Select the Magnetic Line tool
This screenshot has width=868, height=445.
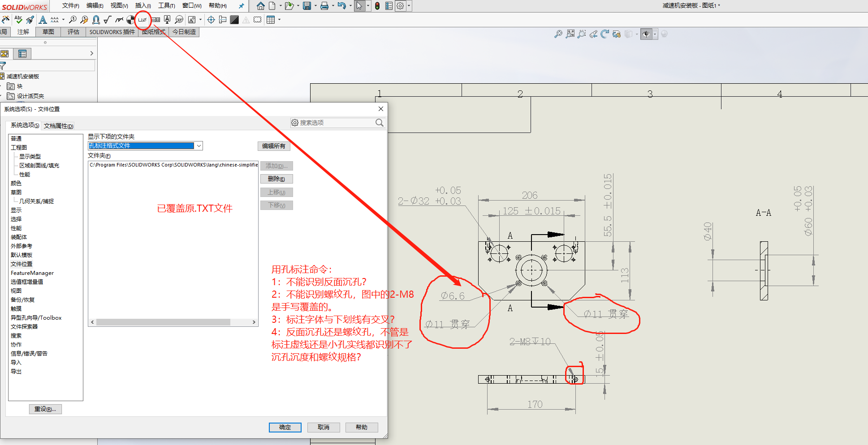(96, 20)
